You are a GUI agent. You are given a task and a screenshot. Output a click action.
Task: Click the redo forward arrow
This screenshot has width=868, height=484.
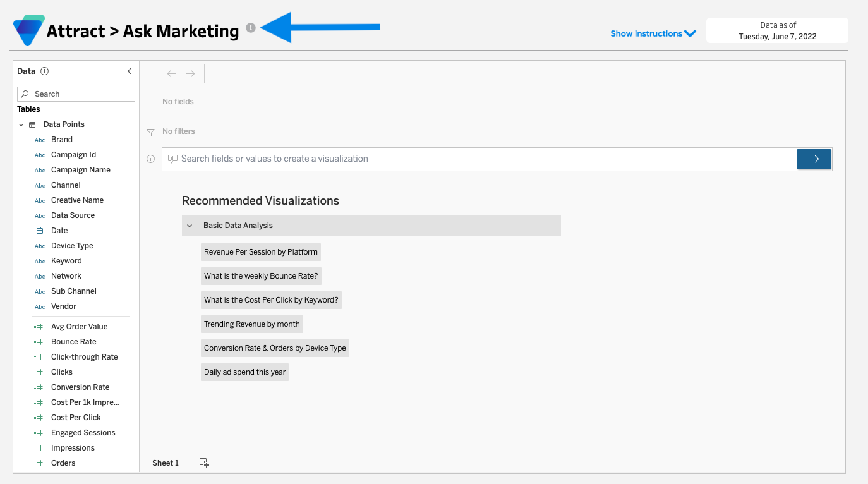coord(190,74)
